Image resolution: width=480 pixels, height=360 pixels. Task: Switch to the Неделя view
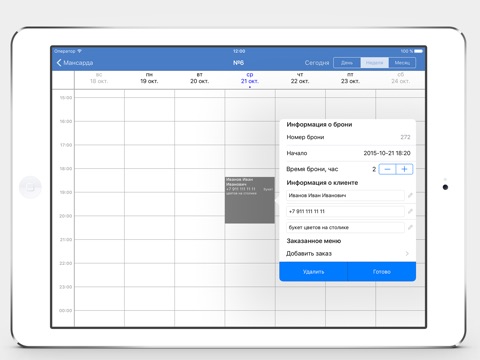374,63
